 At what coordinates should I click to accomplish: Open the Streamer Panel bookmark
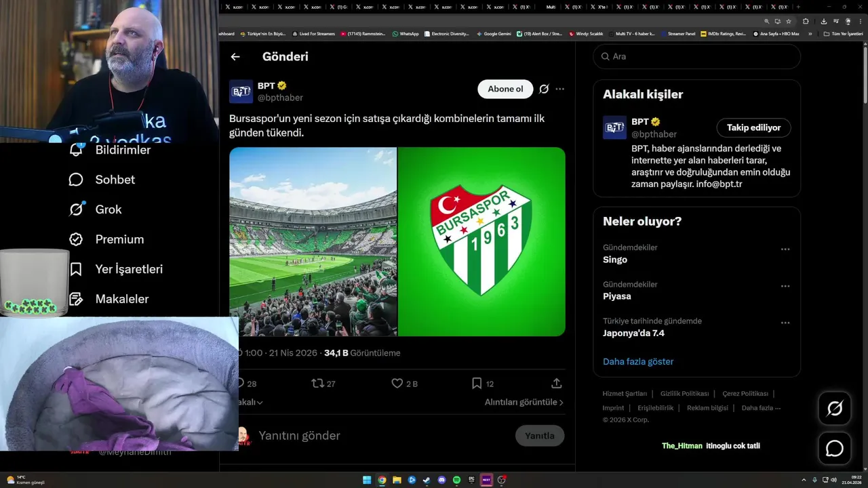coord(678,33)
